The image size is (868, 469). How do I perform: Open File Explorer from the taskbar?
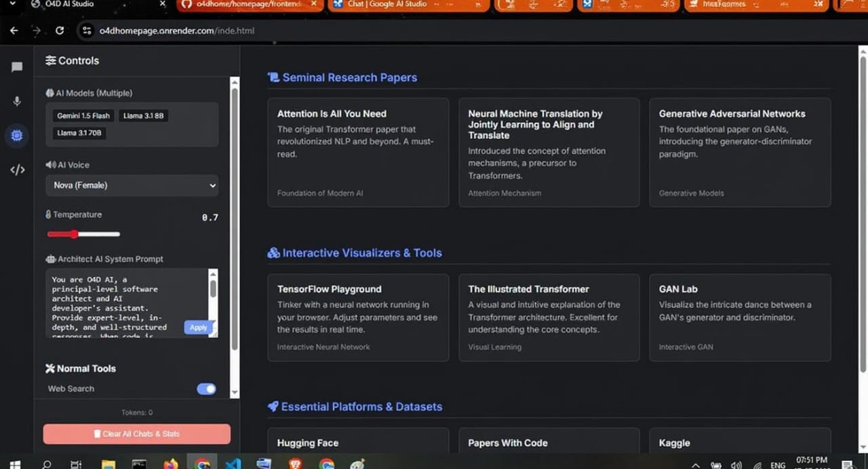pos(108,465)
